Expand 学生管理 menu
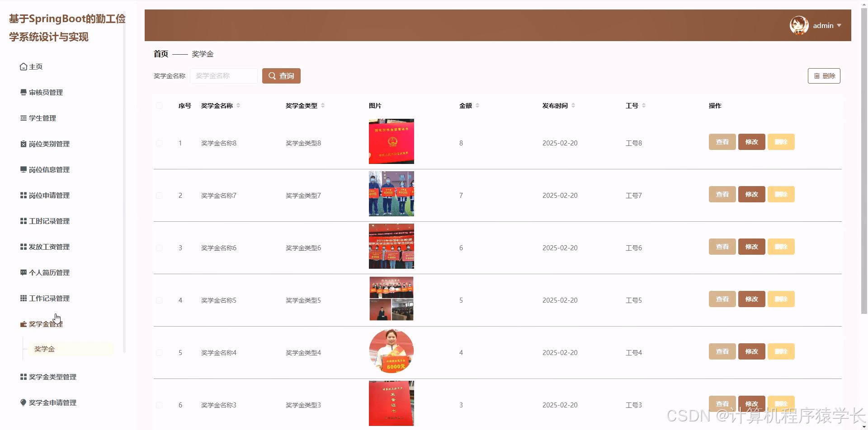 click(x=42, y=118)
